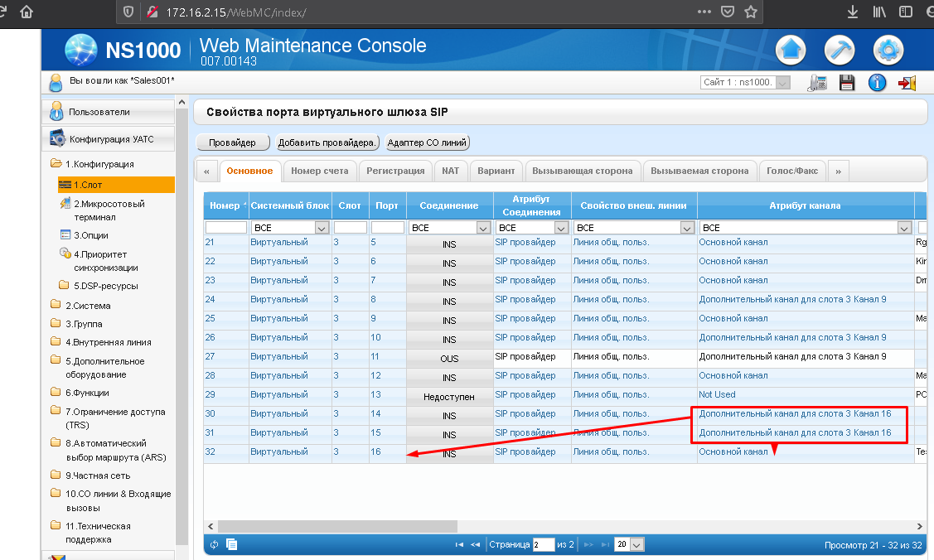The width and height of the screenshot is (934, 560).
Task: Toggle the INS connection status of row 32
Action: (449, 454)
